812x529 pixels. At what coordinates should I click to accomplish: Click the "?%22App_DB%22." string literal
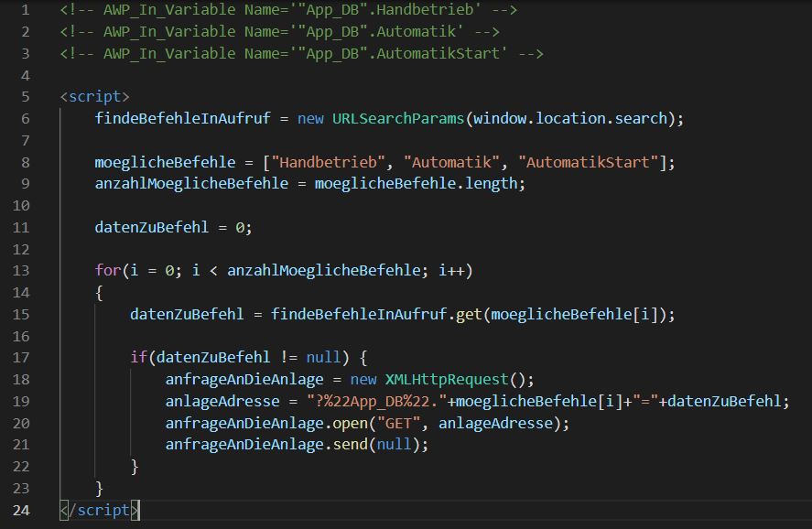(376, 401)
